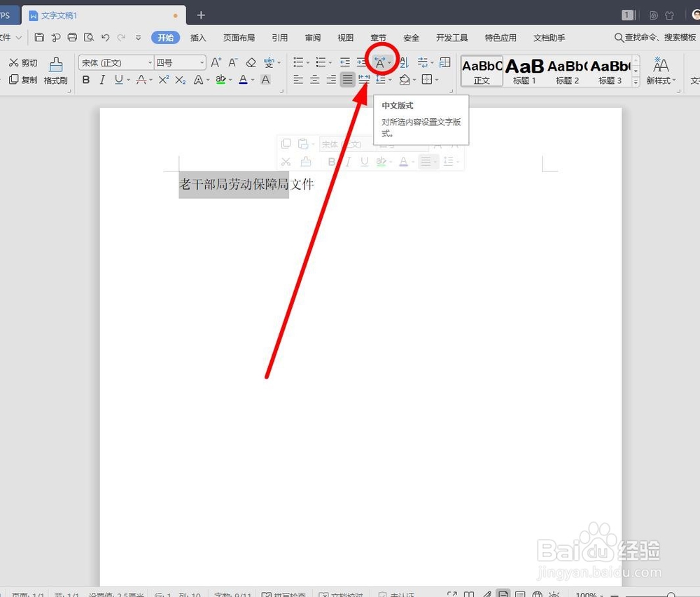The height and width of the screenshot is (597, 700).
Task: Toggle align right paragraph button
Action: 331,79
